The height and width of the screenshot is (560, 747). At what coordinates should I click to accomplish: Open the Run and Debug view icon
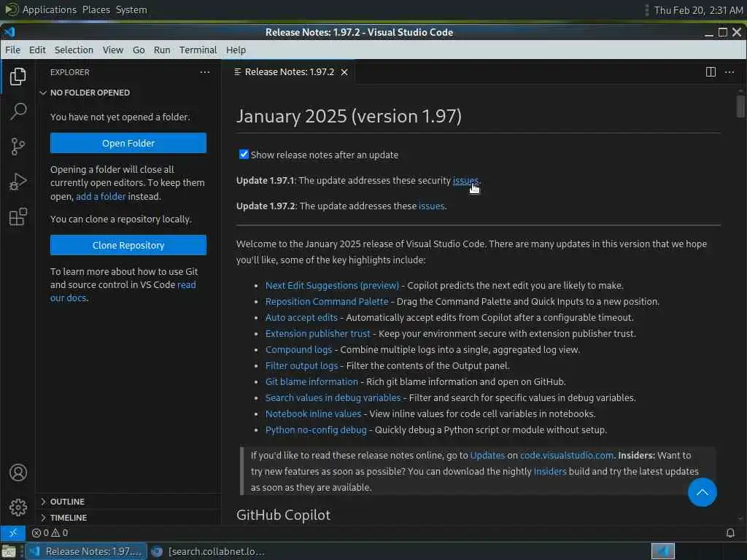(x=18, y=182)
